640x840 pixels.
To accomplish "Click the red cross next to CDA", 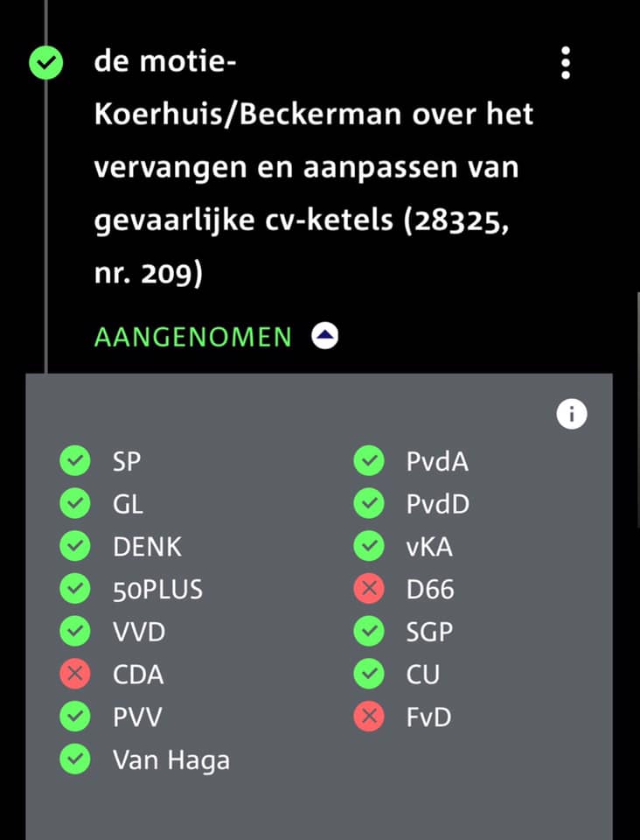I will (75, 674).
